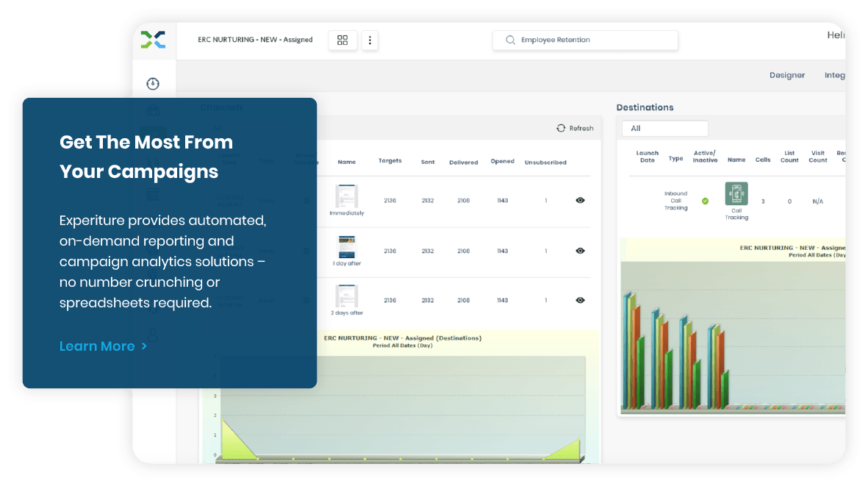The height and width of the screenshot is (486, 868).
Task: Click the Delivered column header
Action: point(463,162)
